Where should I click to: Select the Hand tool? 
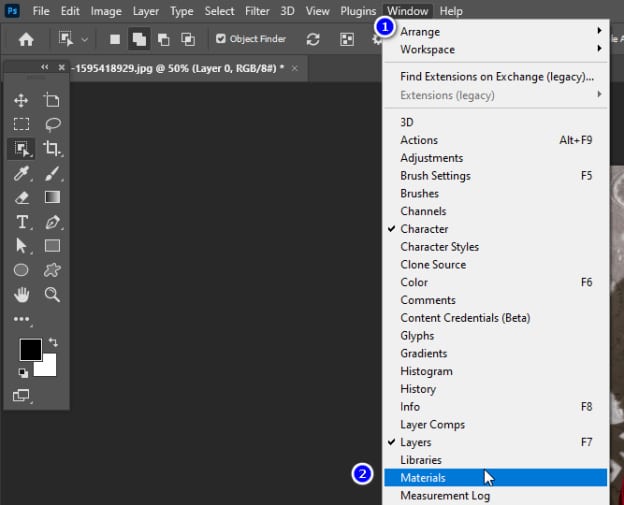coord(21,295)
